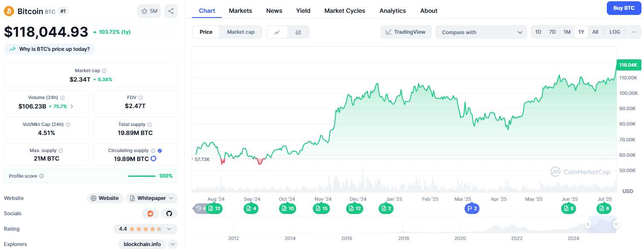Set chart range to 1D
644x249 pixels.
pos(538,32)
